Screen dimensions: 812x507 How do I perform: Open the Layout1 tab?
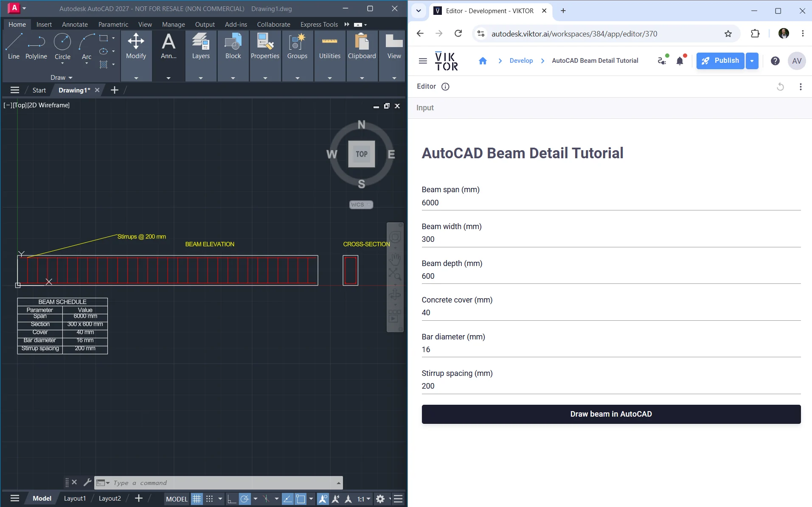click(x=75, y=499)
